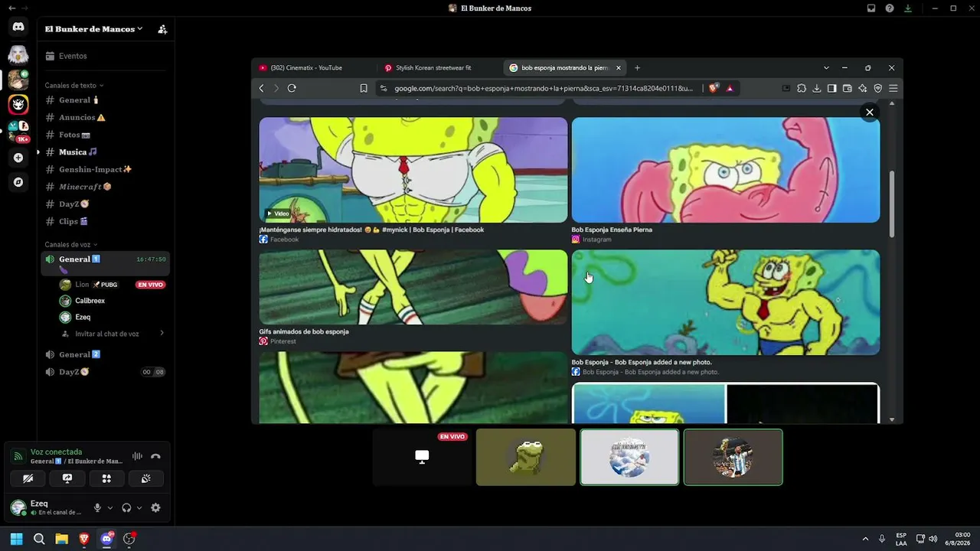Open the Discover servers compass
Viewport: 980px width, 551px height.
18,182
